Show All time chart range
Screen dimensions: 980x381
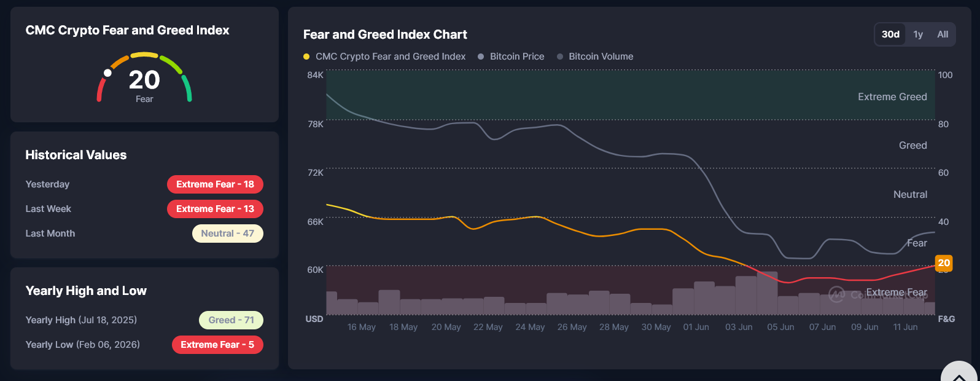click(943, 34)
